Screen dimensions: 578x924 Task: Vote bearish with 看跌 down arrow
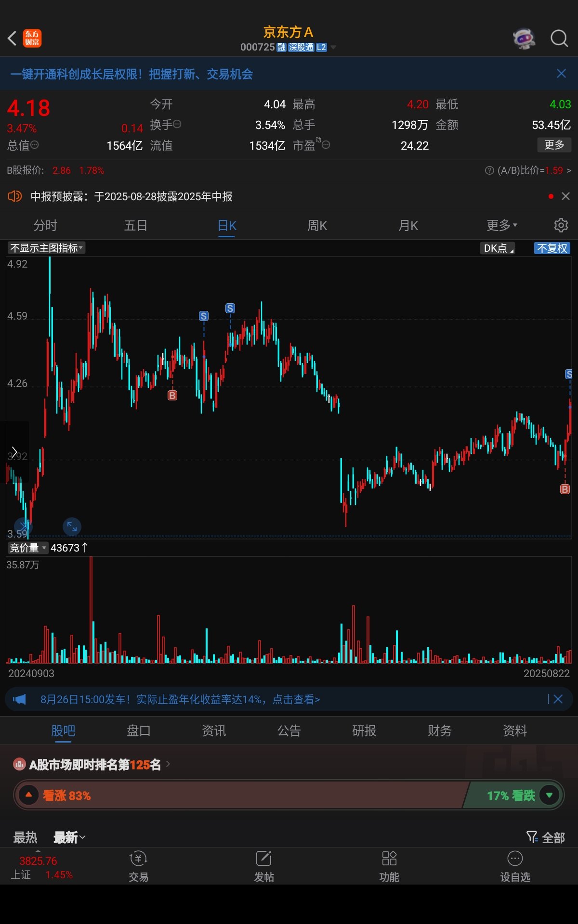tap(549, 795)
